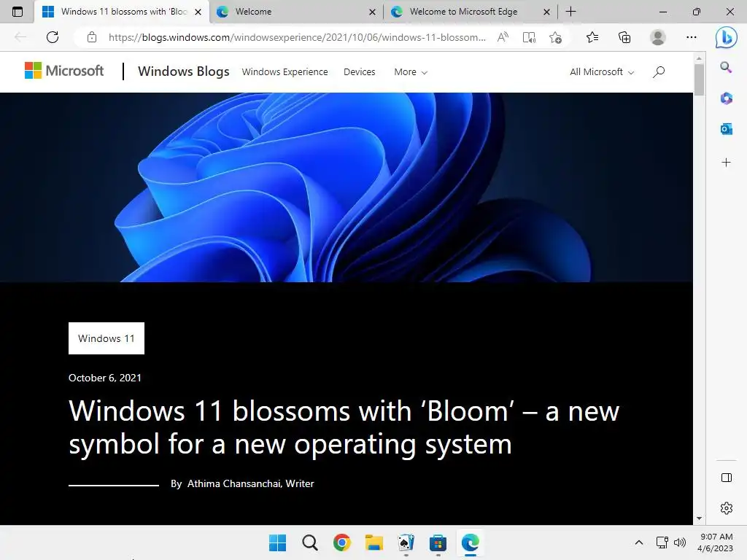Viewport: 747px width, 560px height.
Task: Click the Windows 11 category tag
Action: pos(107,338)
